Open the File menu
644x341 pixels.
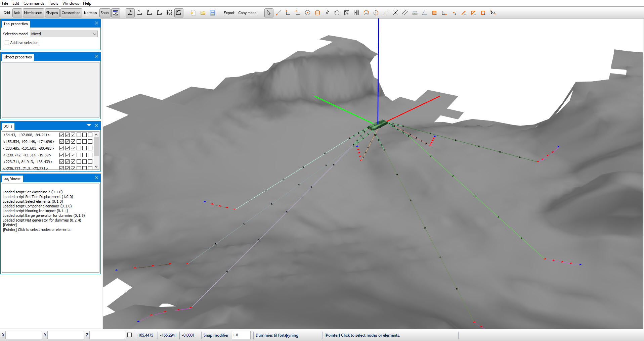point(5,3)
